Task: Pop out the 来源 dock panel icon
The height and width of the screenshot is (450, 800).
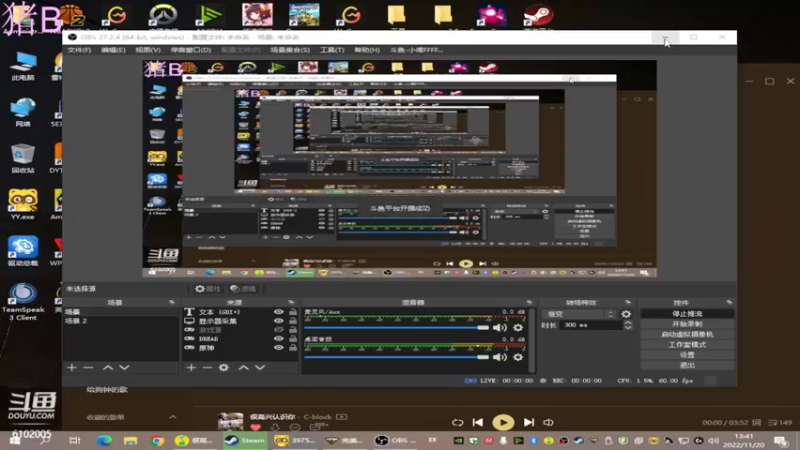Action: click(x=291, y=303)
